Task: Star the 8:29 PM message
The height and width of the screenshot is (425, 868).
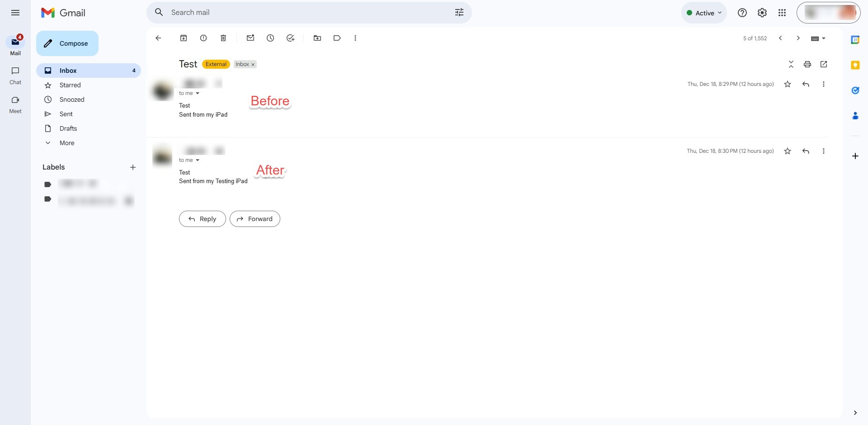Action: pyautogui.click(x=788, y=84)
